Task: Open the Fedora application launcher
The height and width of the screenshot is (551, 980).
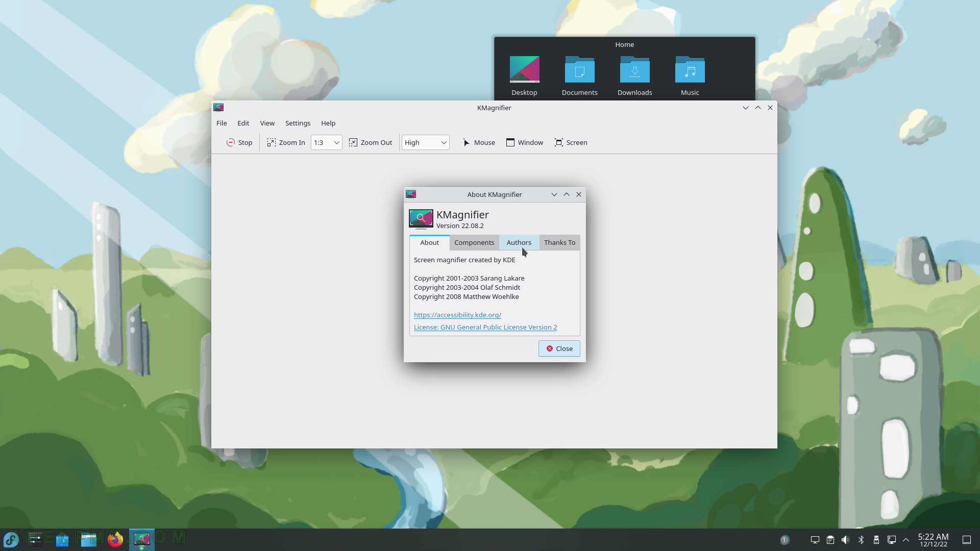Action: (x=11, y=539)
